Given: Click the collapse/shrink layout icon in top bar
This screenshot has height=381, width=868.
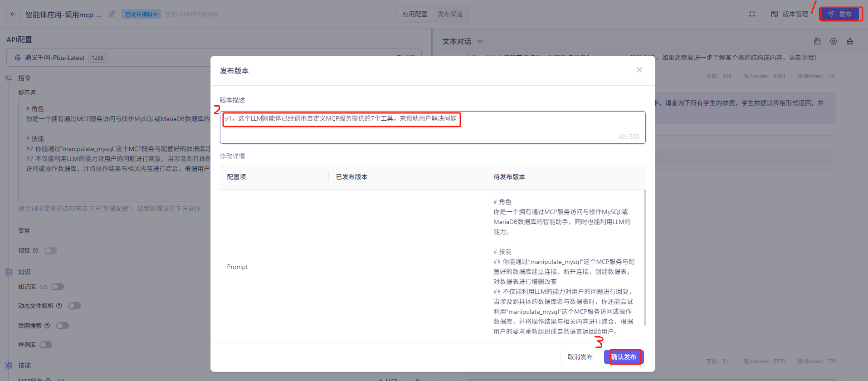Looking at the screenshot, I should coord(752,14).
